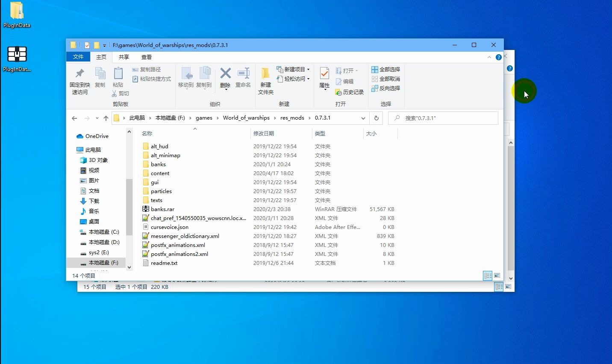The width and height of the screenshot is (612, 364).
Task: Open the Open (打开) button dropdown
Action: [356, 71]
